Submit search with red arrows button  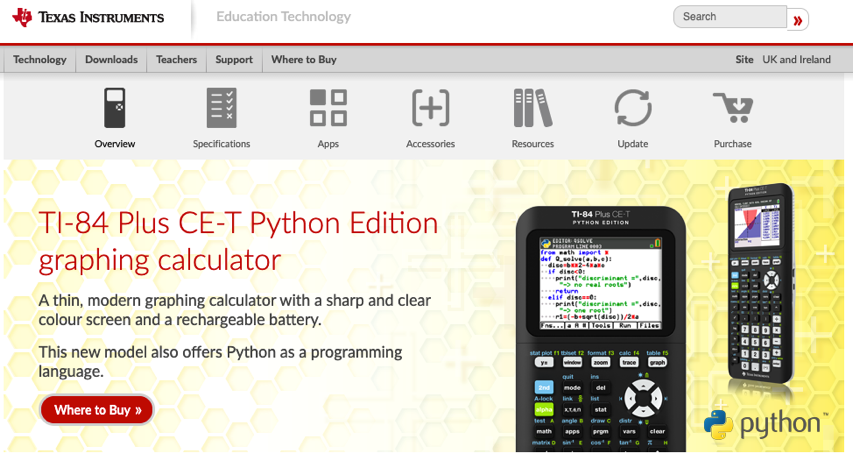tap(798, 20)
